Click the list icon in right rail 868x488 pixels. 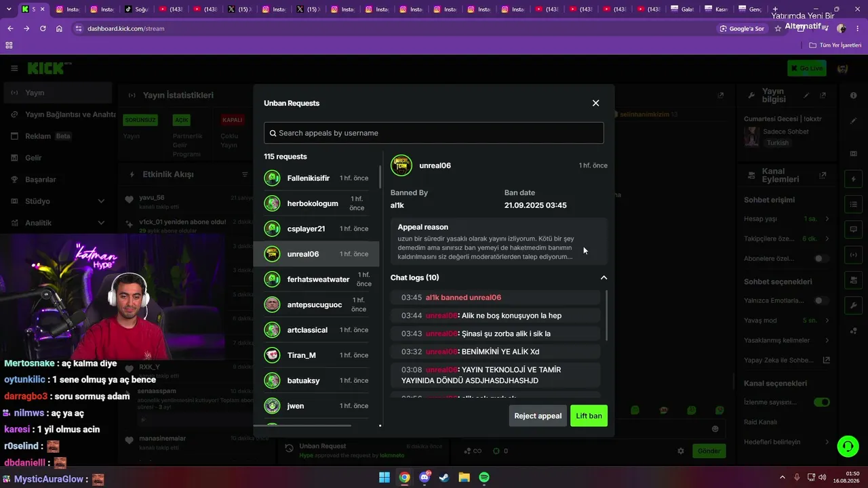click(x=853, y=204)
